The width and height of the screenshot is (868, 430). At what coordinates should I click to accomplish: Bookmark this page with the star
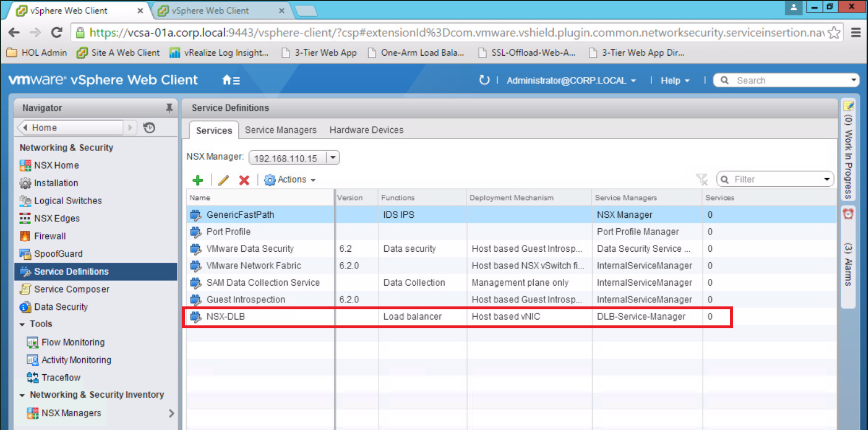pyautogui.click(x=835, y=33)
